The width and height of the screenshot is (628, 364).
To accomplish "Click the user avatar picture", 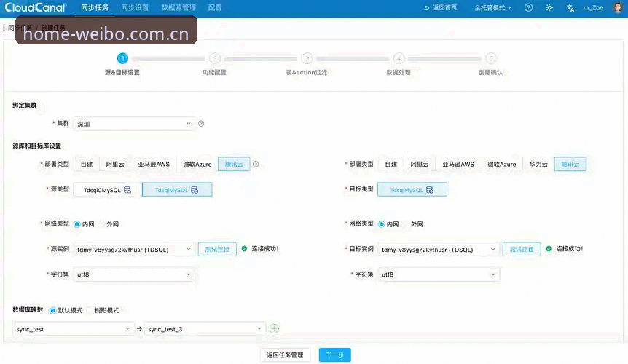I will pos(618,7).
